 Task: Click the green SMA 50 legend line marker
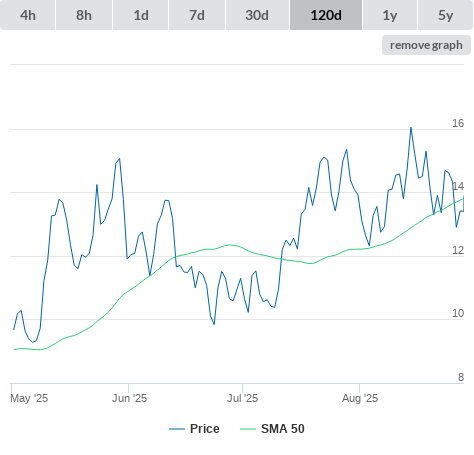(x=248, y=429)
